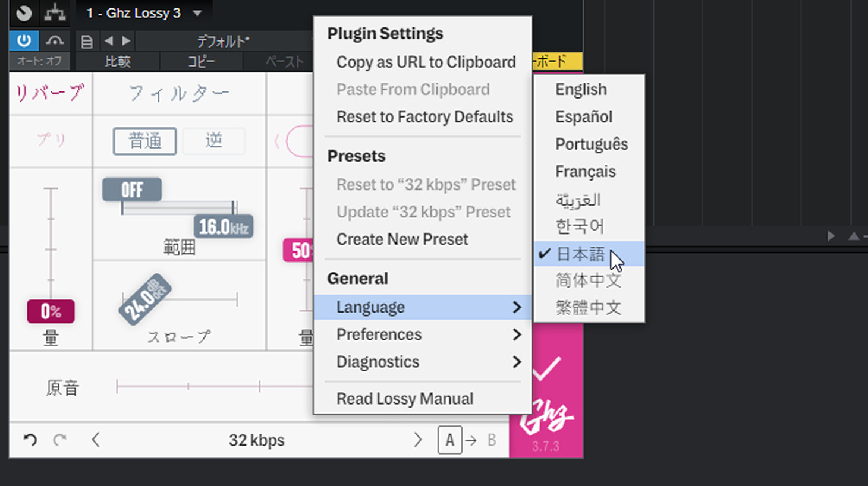Toggle the plugin power bypass button
The height and width of the screenshot is (486, 868).
(x=24, y=40)
